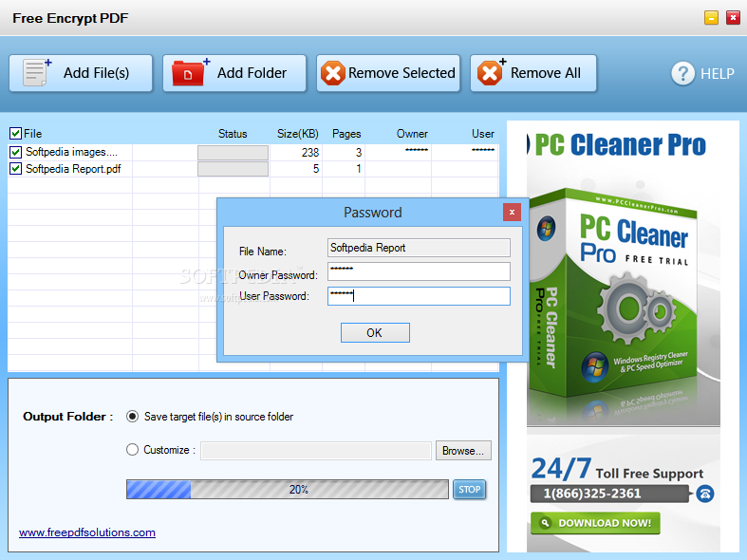Sort by the Pages column header

pyautogui.click(x=346, y=134)
